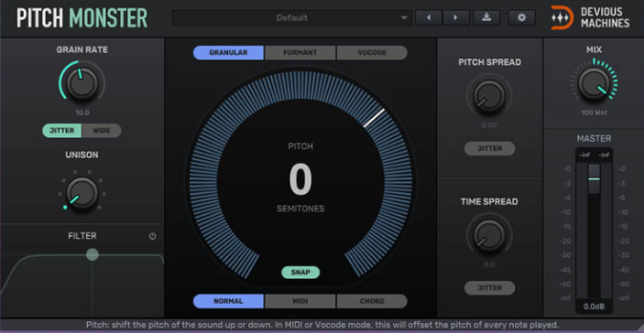The height and width of the screenshot is (333, 644).
Task: Enable Pitch Spread Jitter
Action: [x=489, y=148]
